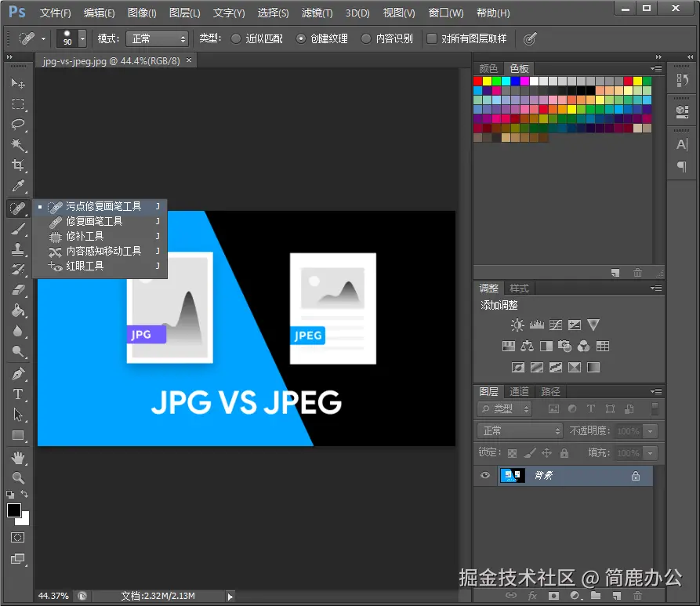Select the Type tool
Screen dimensions: 700x606
(18, 394)
